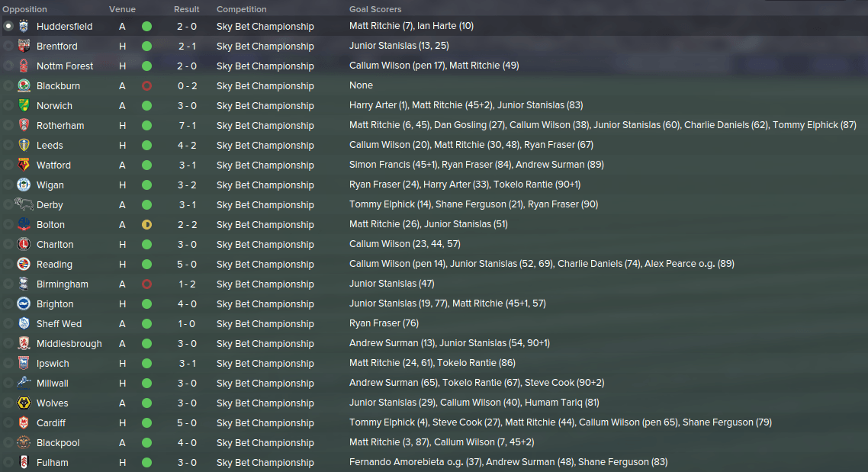868x472 pixels.
Task: Select the radio button beside Blackburn
Action: 8,85
